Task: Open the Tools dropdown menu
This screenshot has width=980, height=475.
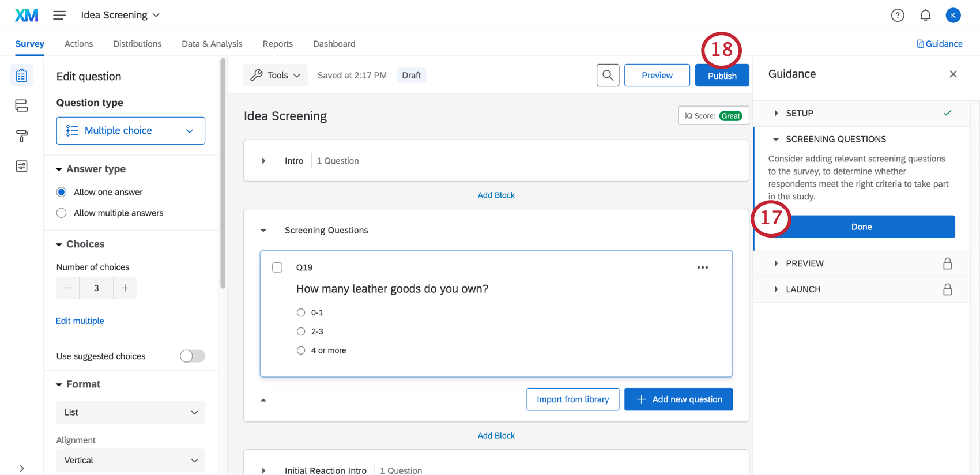Action: (276, 76)
